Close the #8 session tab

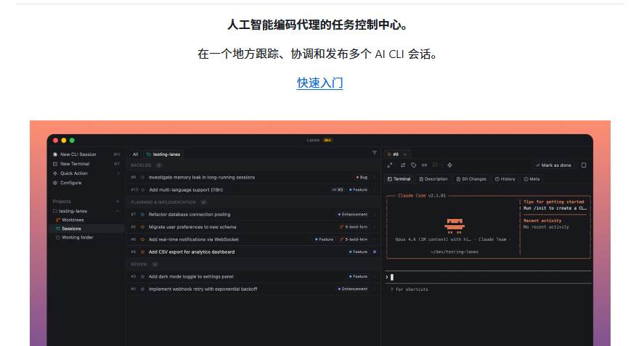click(405, 155)
